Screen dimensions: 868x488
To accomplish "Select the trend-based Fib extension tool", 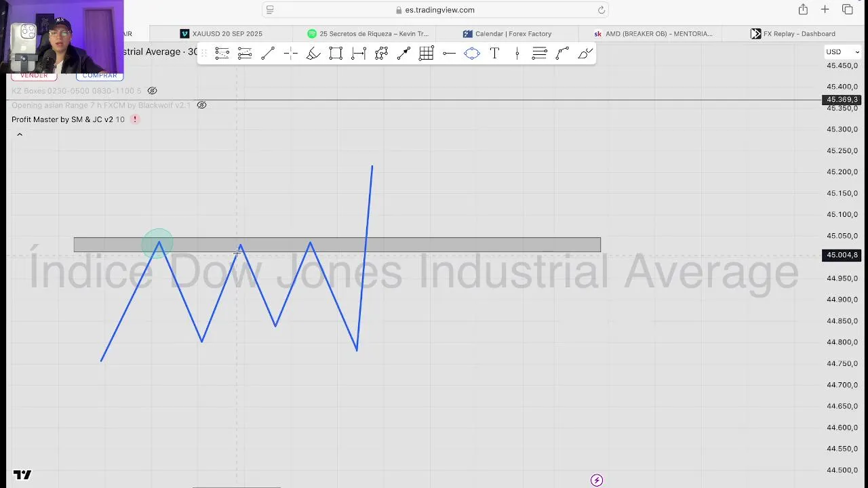I will [245, 53].
